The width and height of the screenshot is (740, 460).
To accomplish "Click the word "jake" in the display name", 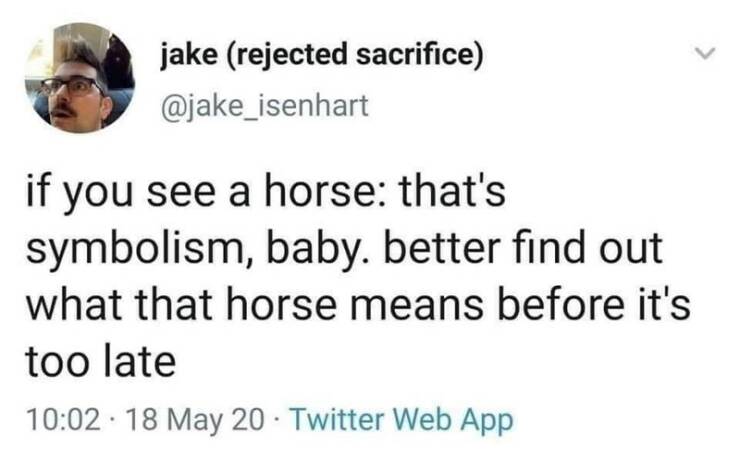I will point(191,54).
